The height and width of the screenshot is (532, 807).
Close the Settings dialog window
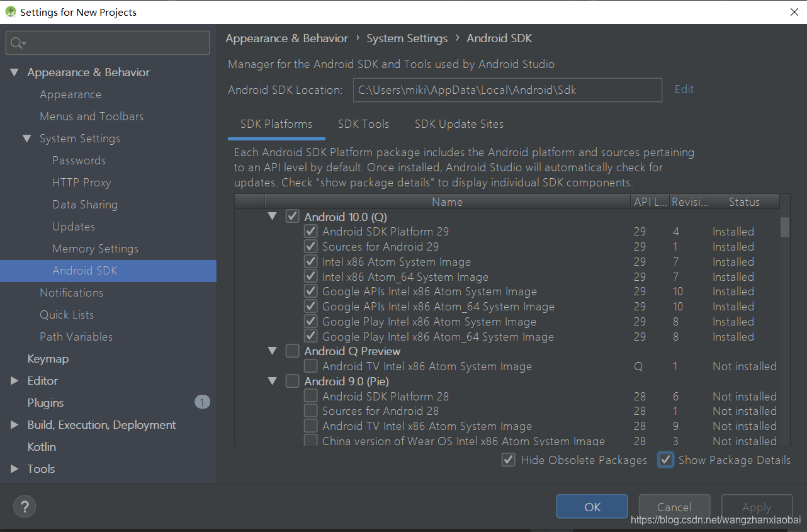click(794, 12)
